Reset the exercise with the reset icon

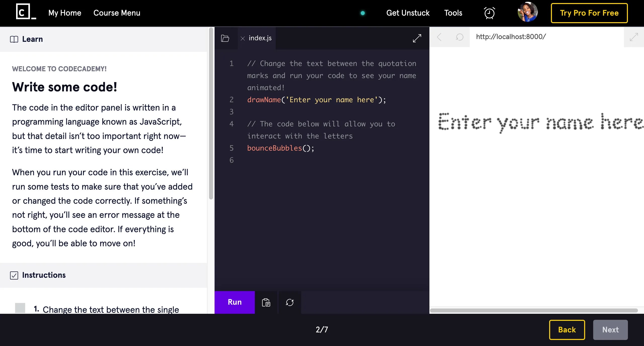coord(289,302)
